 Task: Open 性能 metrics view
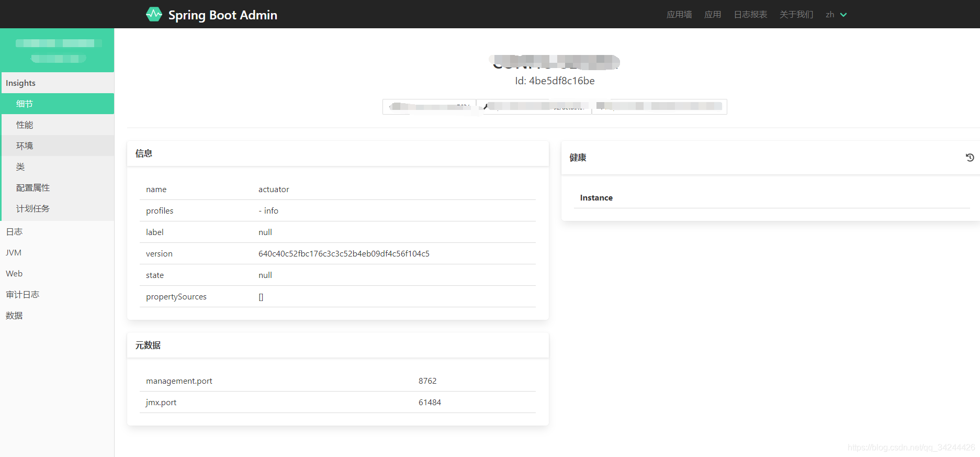click(x=58, y=125)
